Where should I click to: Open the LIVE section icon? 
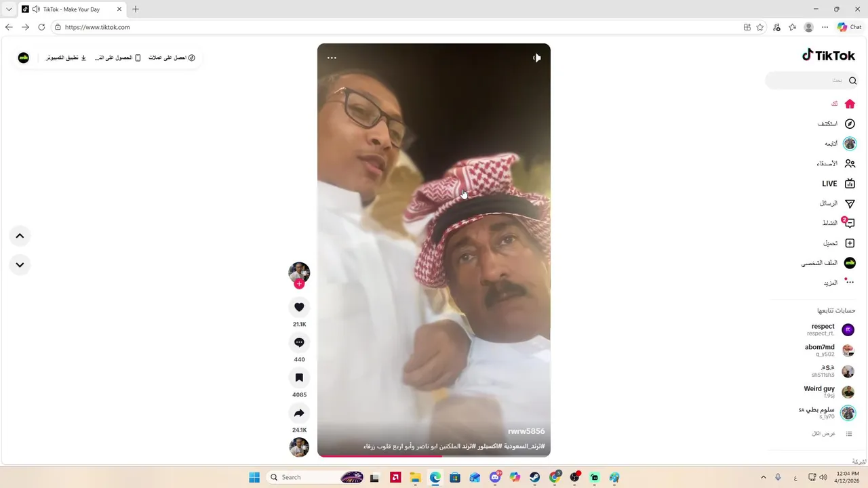pos(850,184)
